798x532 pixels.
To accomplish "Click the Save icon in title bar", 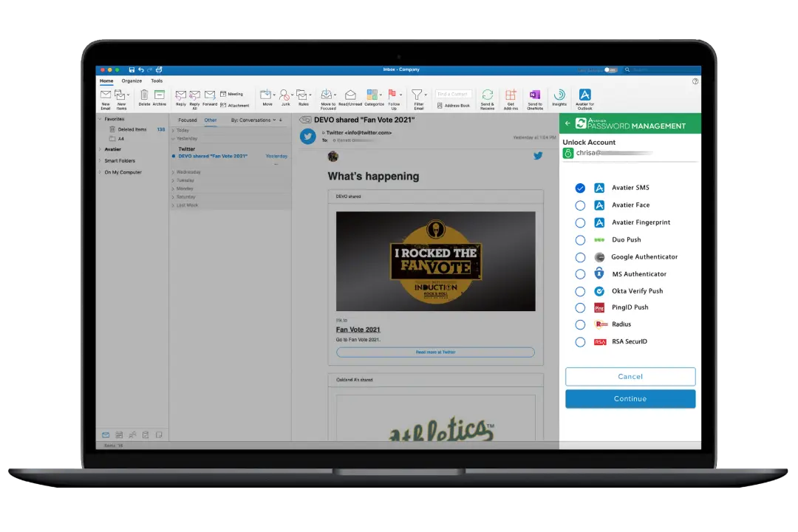I will click(132, 69).
